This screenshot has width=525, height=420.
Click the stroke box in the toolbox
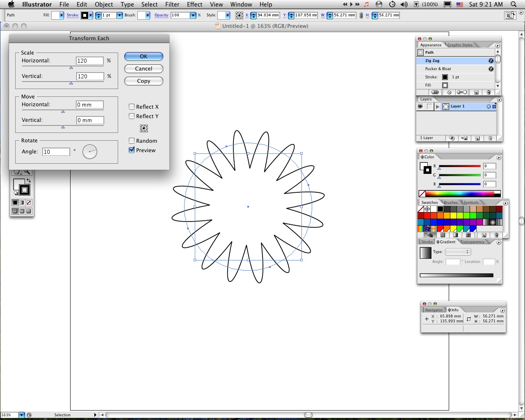click(x=25, y=190)
